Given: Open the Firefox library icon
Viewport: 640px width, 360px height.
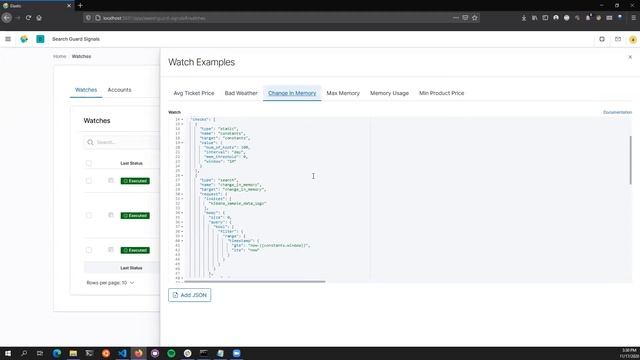Looking at the screenshot, I should [534, 18].
